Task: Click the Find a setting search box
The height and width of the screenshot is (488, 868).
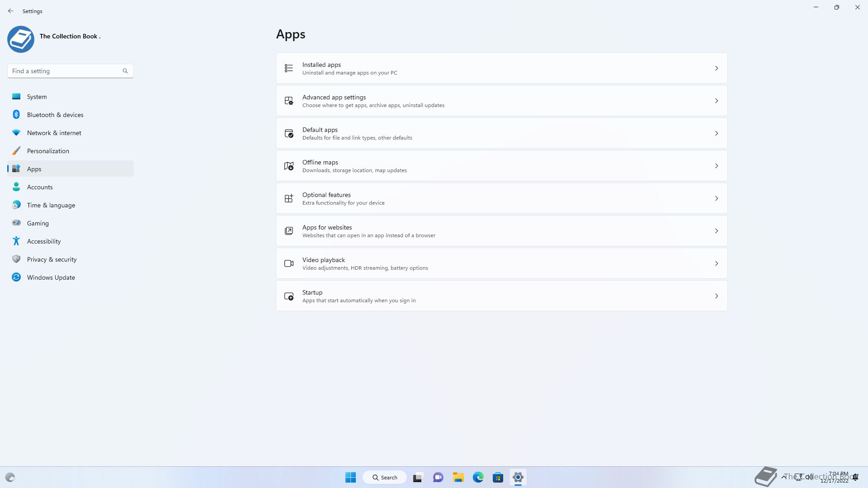Action: [66, 71]
